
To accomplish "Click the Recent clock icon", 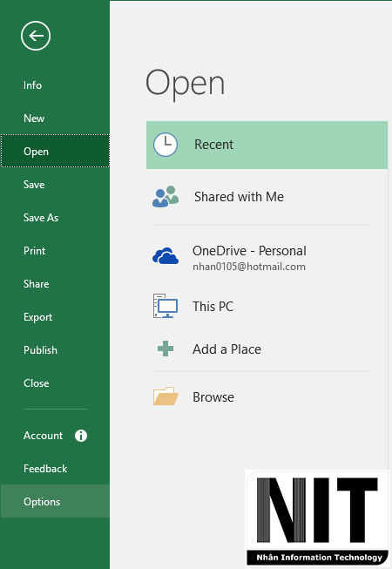I will [x=166, y=145].
